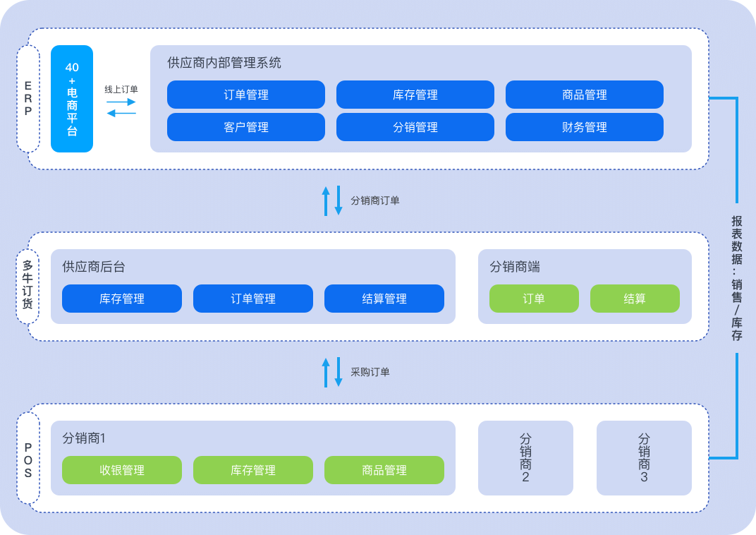
Task: Click the left-pointing arrow under 线上订单
Action: (121, 113)
